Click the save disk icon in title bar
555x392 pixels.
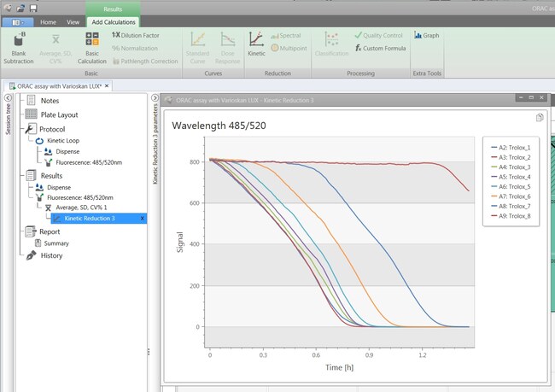[x=33, y=9]
